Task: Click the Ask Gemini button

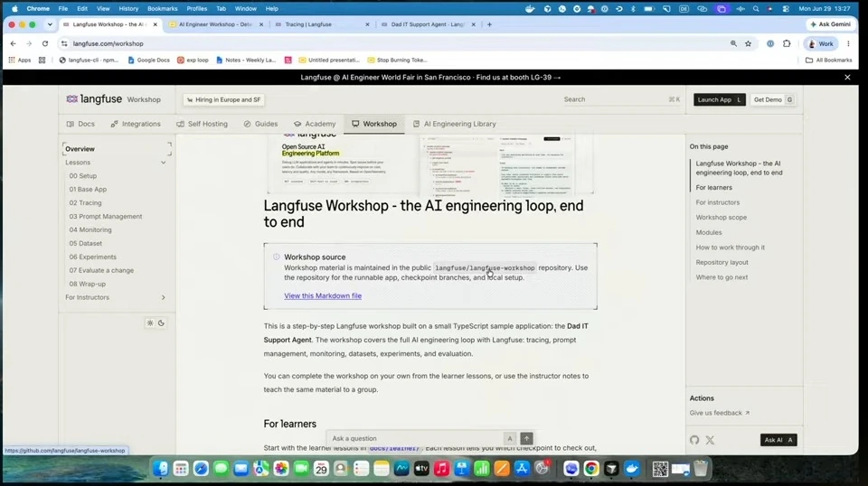Action: coord(830,24)
